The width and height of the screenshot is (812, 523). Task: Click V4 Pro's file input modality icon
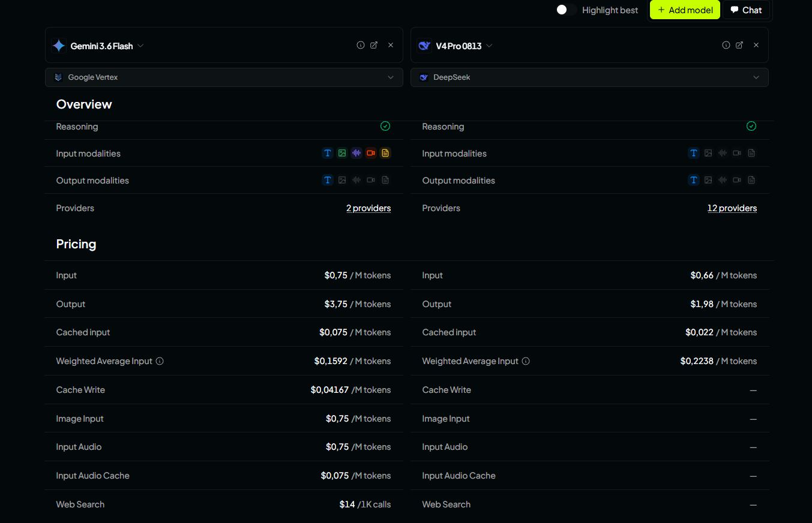tap(751, 153)
